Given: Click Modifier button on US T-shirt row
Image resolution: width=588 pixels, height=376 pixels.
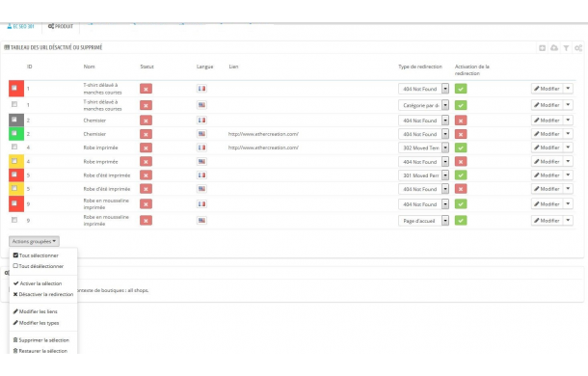Looking at the screenshot, I should coord(548,105).
